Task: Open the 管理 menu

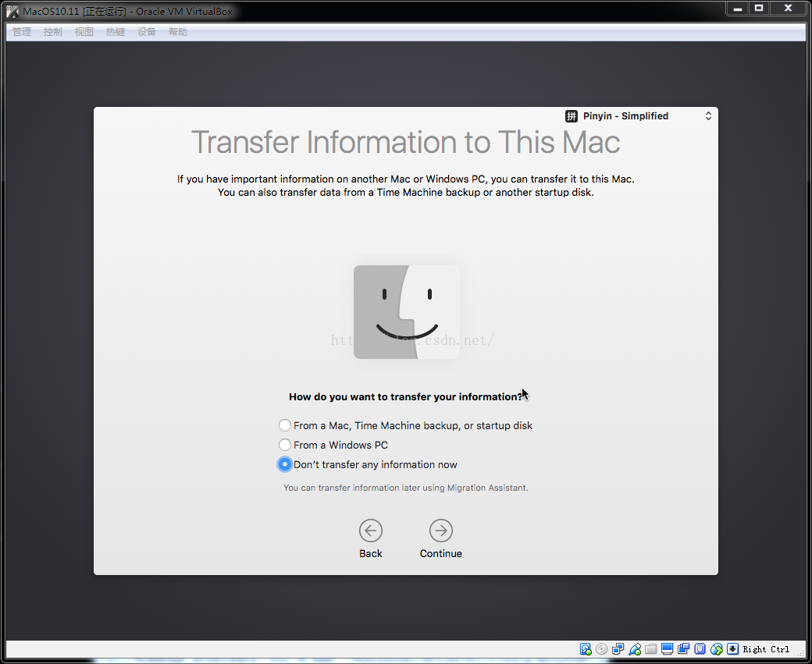Action: point(22,32)
